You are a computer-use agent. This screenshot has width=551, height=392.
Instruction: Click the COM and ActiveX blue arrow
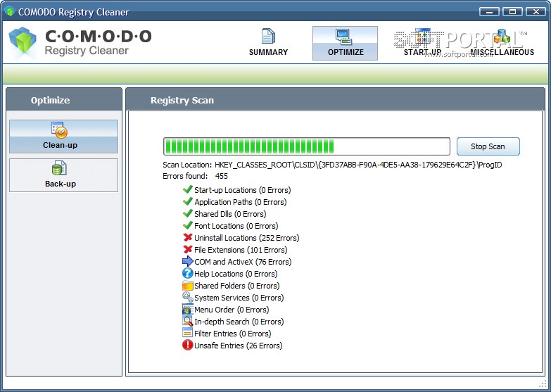click(x=188, y=261)
